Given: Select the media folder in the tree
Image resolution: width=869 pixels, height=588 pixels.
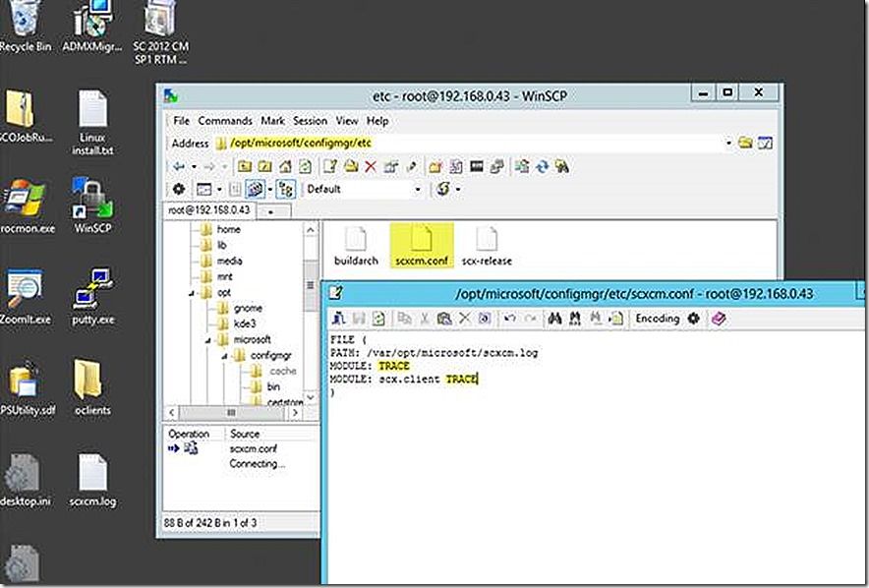Looking at the screenshot, I should (x=229, y=261).
